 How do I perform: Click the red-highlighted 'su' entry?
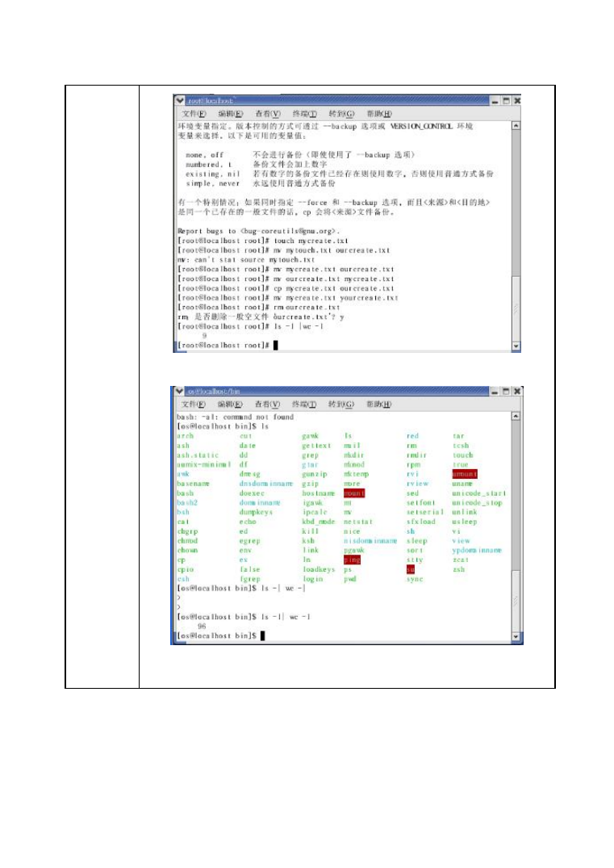411,569
